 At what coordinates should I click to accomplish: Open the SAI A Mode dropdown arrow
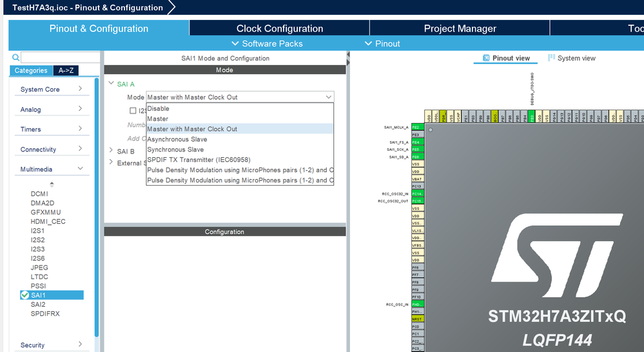click(x=329, y=97)
